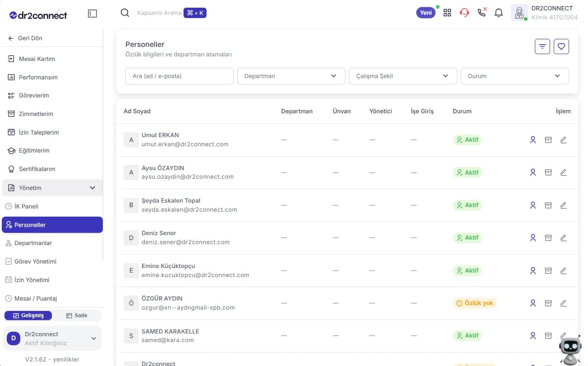This screenshot has height=366, width=588.
Task: Click archive icon for Emine Küçüktopçu
Action: [x=548, y=271]
